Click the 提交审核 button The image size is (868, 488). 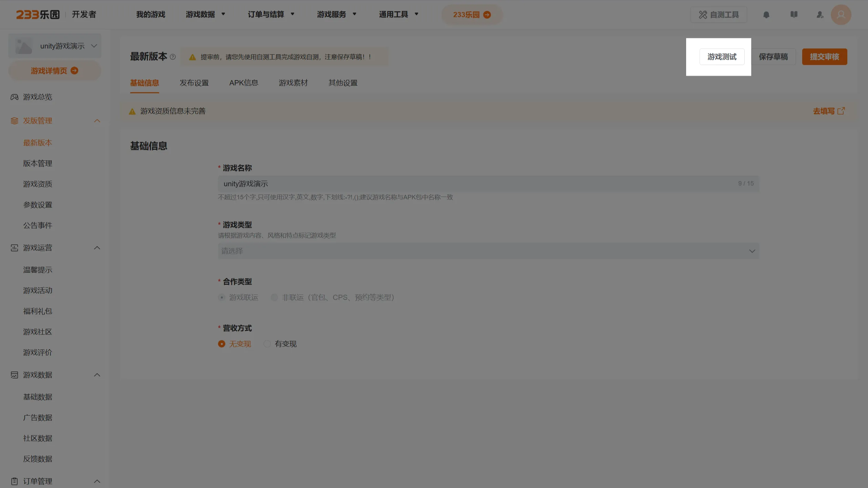point(824,57)
